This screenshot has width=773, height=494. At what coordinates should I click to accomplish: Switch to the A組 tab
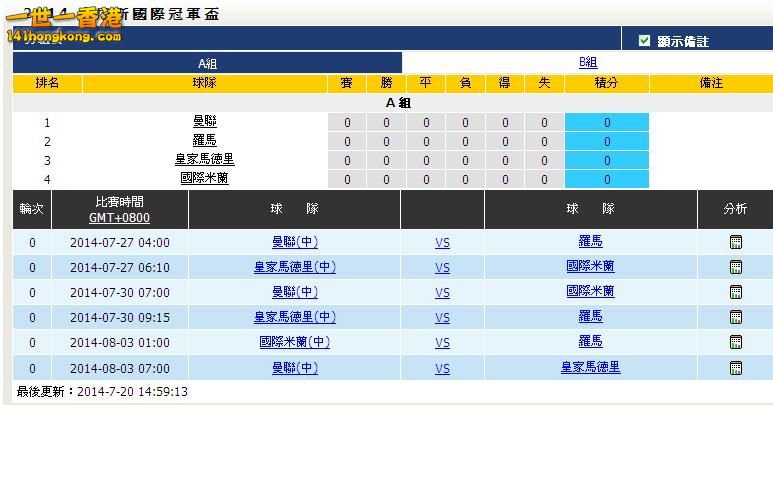pos(207,63)
